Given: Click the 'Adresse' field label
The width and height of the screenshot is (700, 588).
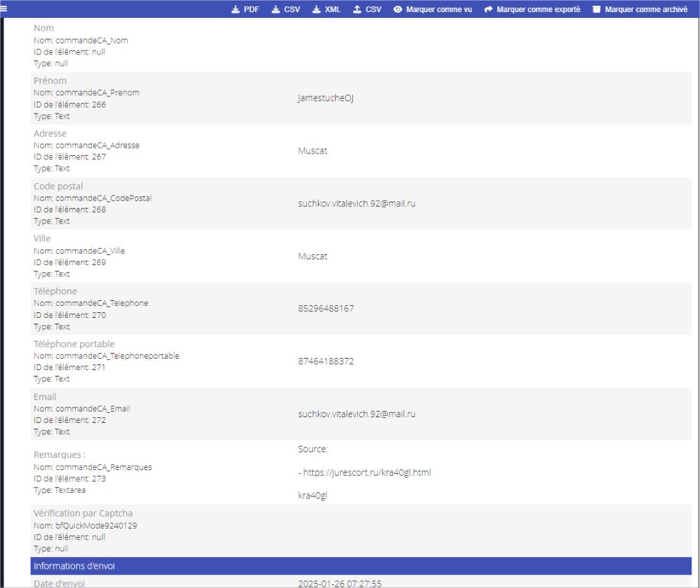Looking at the screenshot, I should point(50,134).
